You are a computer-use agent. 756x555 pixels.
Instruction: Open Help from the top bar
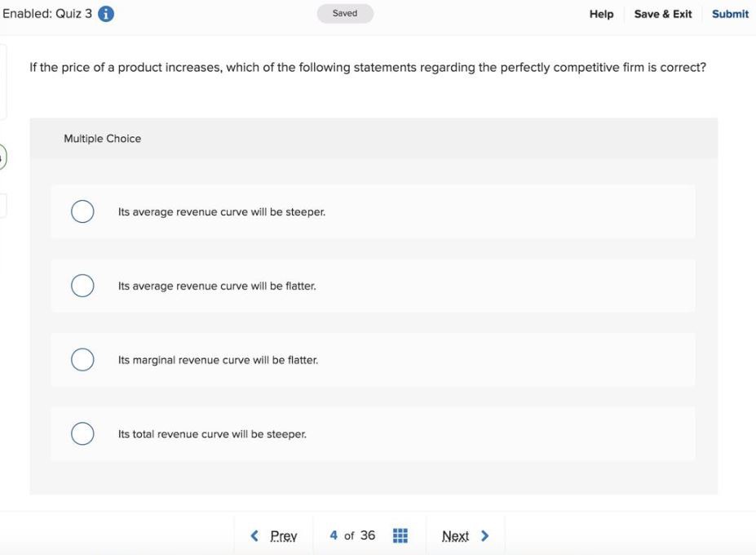click(x=600, y=13)
